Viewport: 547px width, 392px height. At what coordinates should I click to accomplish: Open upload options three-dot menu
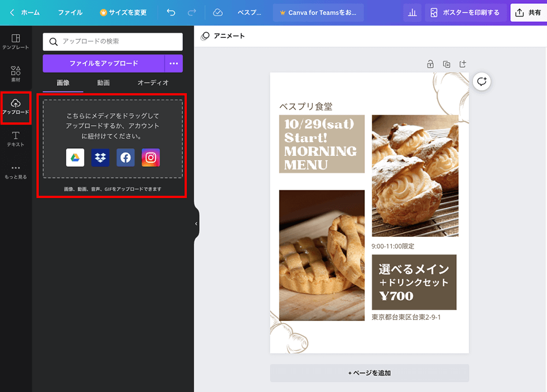[x=174, y=63]
